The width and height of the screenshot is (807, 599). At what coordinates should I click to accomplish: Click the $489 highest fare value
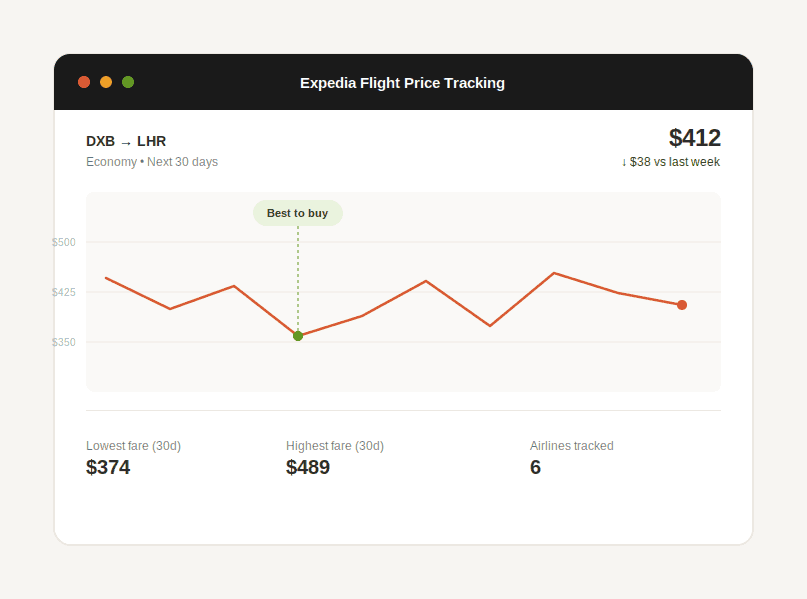(308, 467)
